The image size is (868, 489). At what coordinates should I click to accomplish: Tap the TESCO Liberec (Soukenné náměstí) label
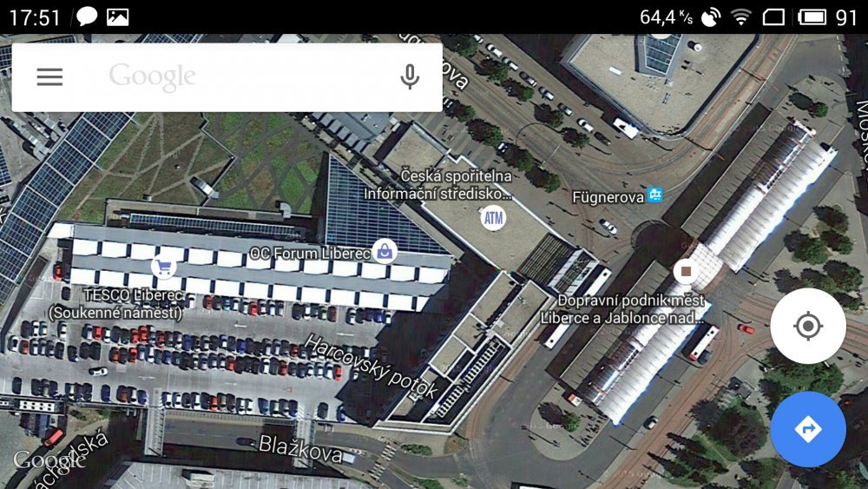(115, 304)
